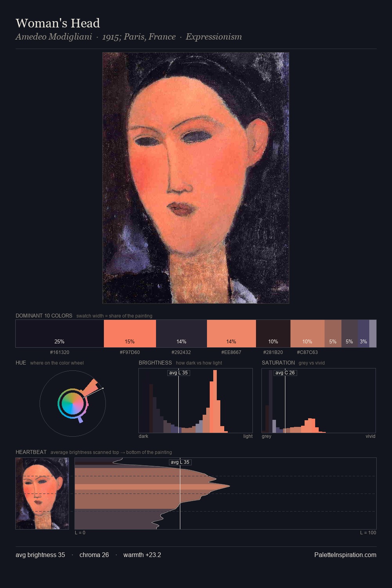This screenshot has width=392, height=588.
Task: Click the 'vivid' axis label
Action: tap(370, 436)
